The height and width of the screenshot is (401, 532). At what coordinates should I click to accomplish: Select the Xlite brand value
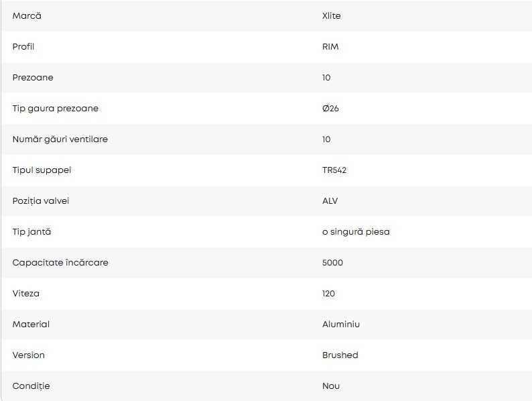click(x=331, y=15)
